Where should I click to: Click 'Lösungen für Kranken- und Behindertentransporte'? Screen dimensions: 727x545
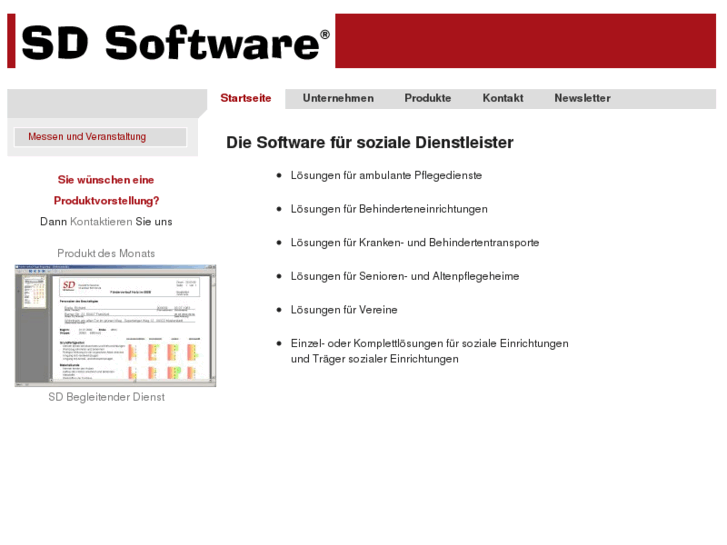point(415,243)
